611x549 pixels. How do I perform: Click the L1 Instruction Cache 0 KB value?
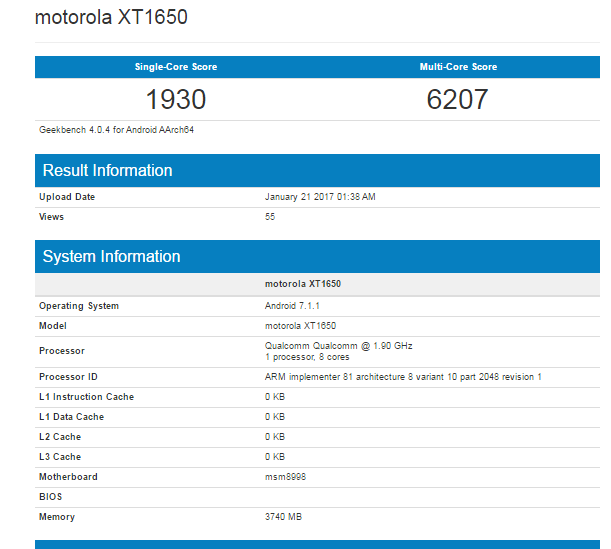[275, 397]
